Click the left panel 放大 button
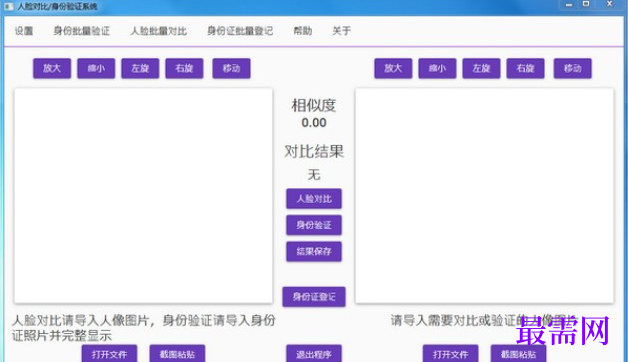This screenshot has width=628, height=362. point(52,68)
